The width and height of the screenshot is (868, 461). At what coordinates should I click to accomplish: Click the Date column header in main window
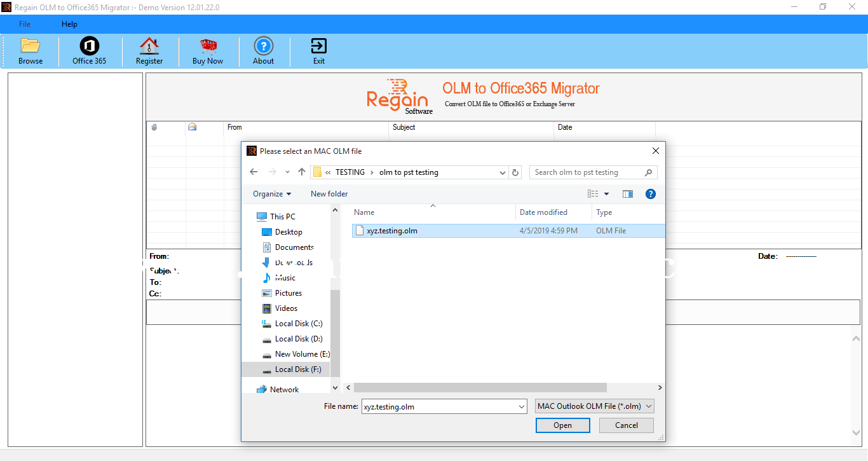605,127
